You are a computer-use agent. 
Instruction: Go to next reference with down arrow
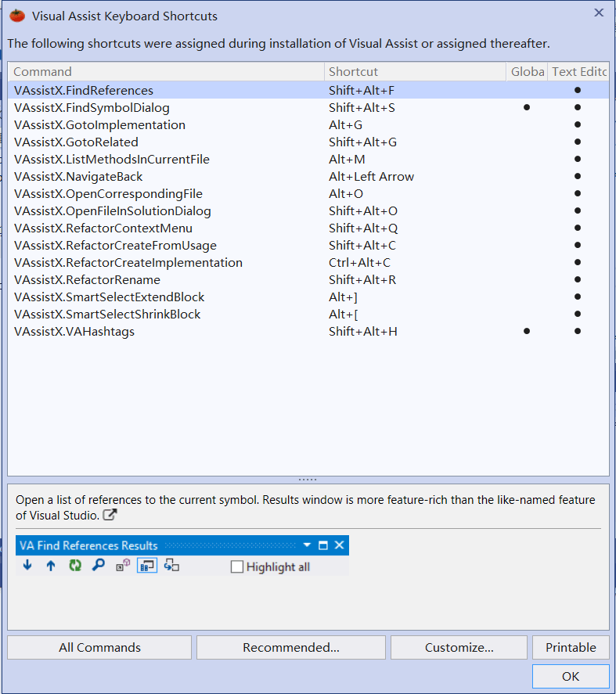(27, 565)
